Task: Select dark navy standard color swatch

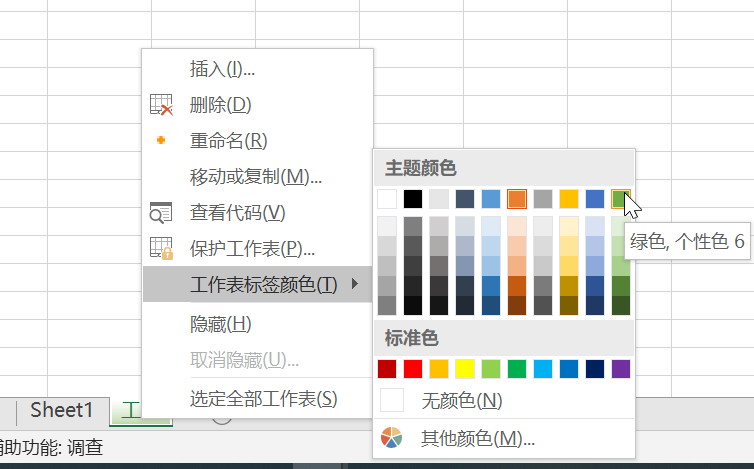Action: 595,369
